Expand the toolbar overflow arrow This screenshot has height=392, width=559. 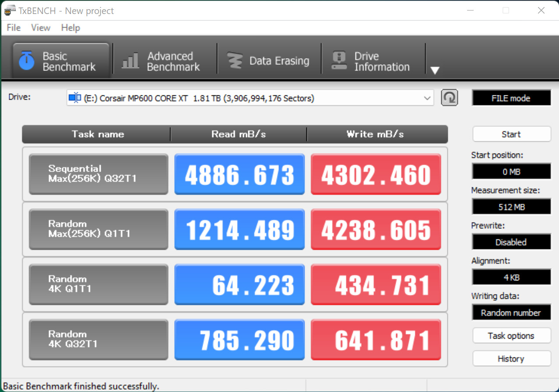(435, 70)
